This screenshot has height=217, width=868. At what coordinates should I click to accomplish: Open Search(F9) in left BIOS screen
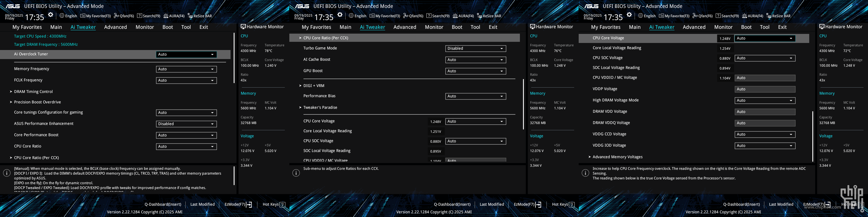(x=148, y=16)
